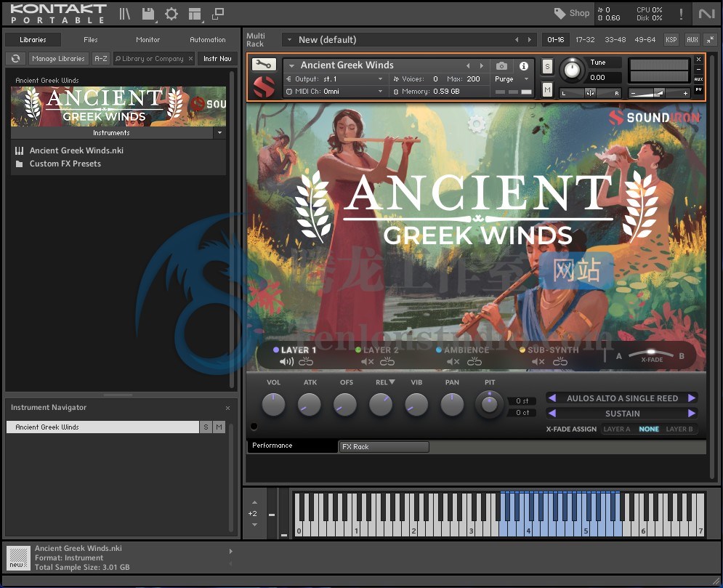Toggle instrument Mute M button
This screenshot has height=588, width=723.
[x=547, y=89]
